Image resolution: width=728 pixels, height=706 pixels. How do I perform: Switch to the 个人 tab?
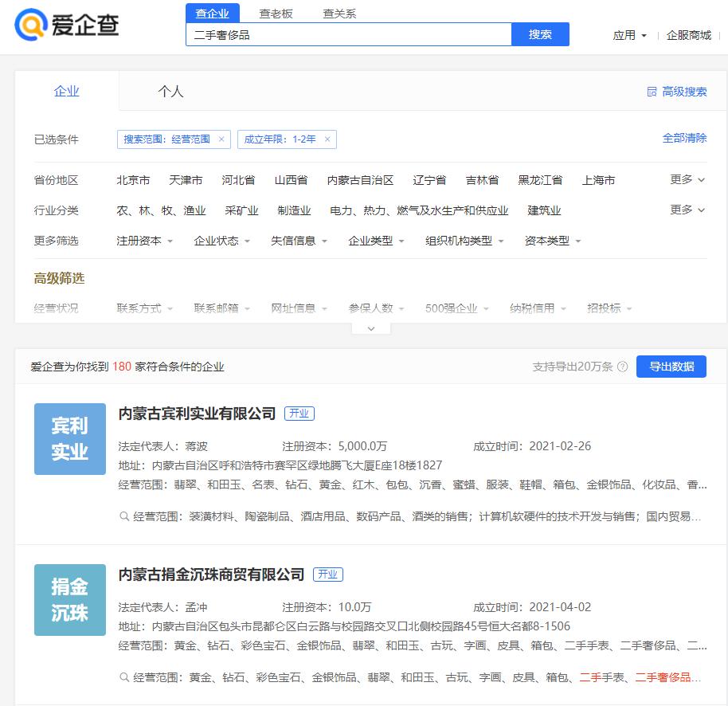tap(170, 91)
